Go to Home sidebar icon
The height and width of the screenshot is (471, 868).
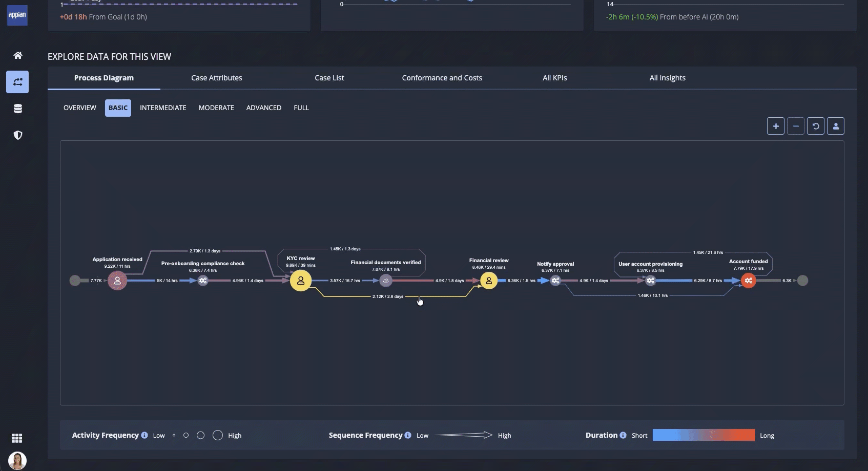pos(17,55)
